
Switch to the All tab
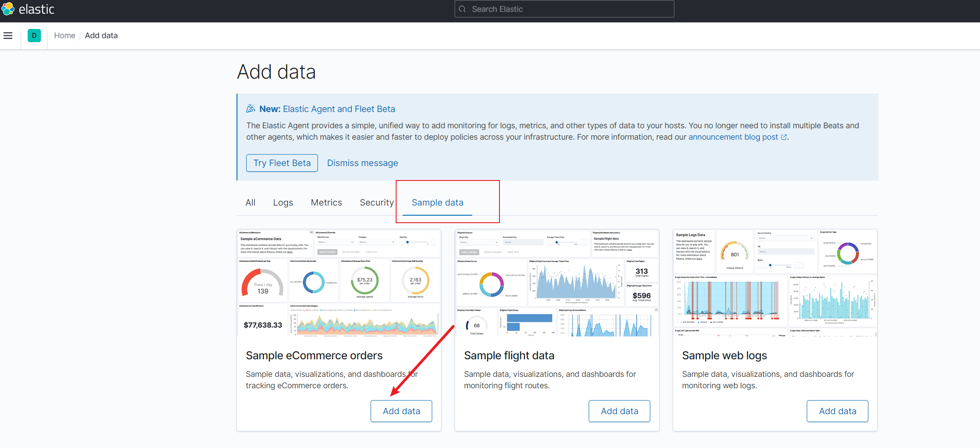[x=250, y=202]
